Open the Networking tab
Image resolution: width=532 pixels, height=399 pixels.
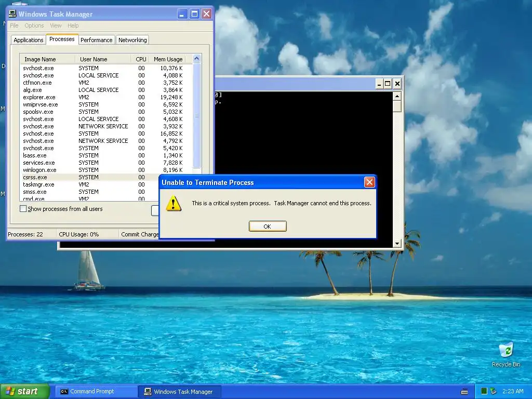pos(132,40)
